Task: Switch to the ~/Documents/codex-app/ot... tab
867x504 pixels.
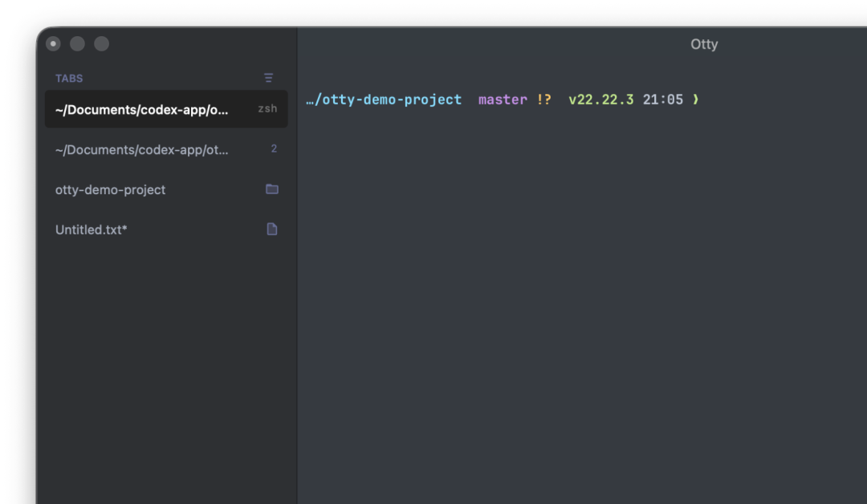Action: [x=166, y=149]
